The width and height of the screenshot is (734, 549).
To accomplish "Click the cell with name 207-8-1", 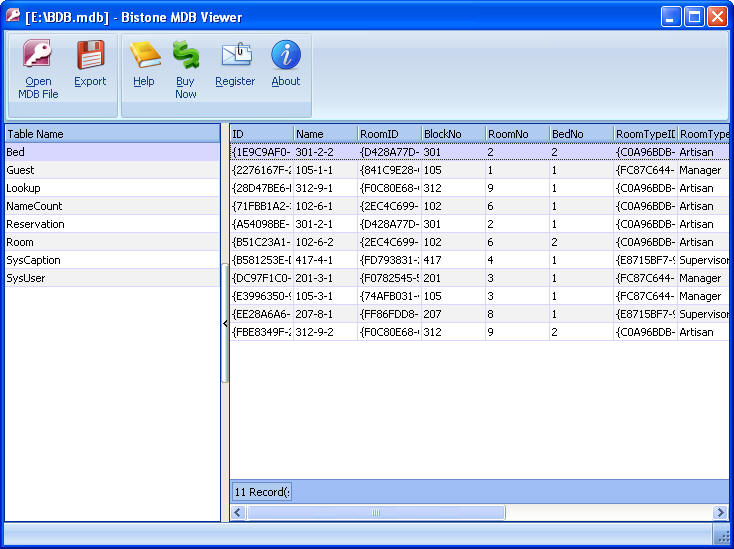I will tap(326, 314).
